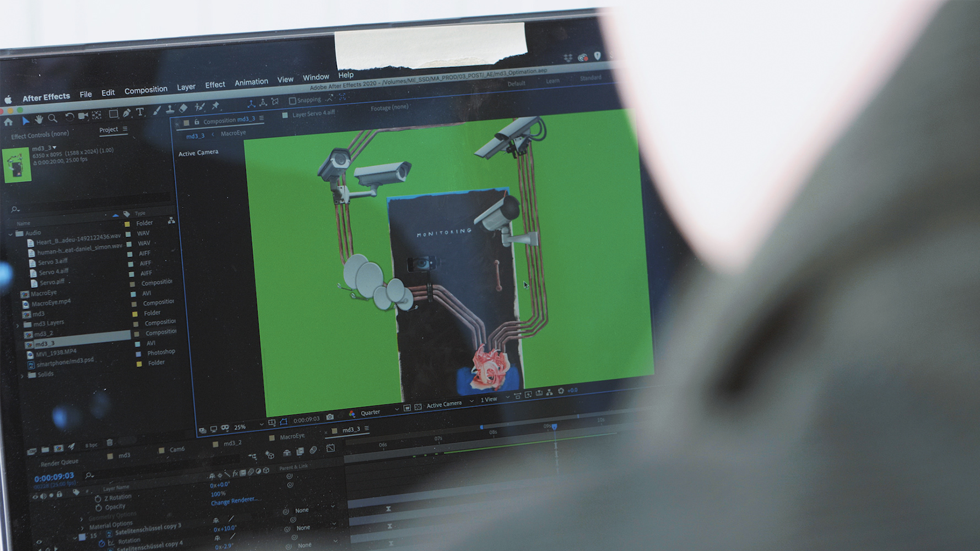
Task: Open the 25% magnification dropdown
Action: (248, 426)
